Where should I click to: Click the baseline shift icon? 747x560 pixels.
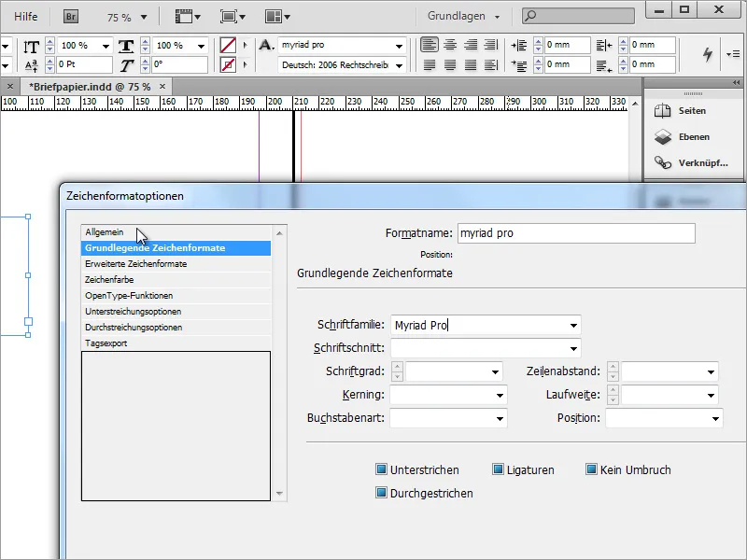coord(32,65)
